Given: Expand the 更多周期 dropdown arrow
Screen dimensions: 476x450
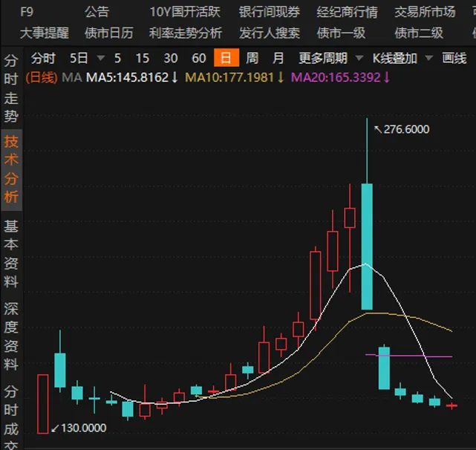Looking at the screenshot, I should point(359,58).
